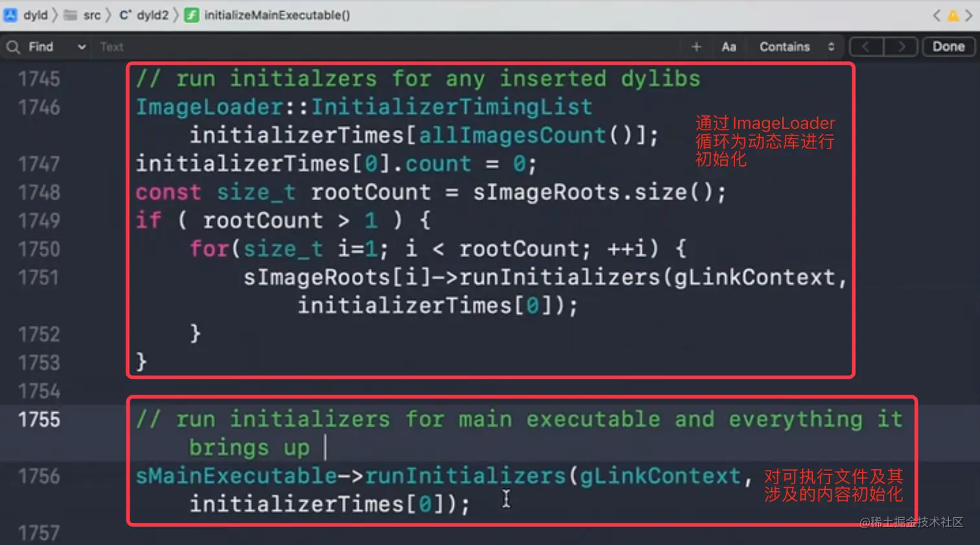Open the Contains match-type dropdown
This screenshot has width=980, height=545.
(x=797, y=47)
